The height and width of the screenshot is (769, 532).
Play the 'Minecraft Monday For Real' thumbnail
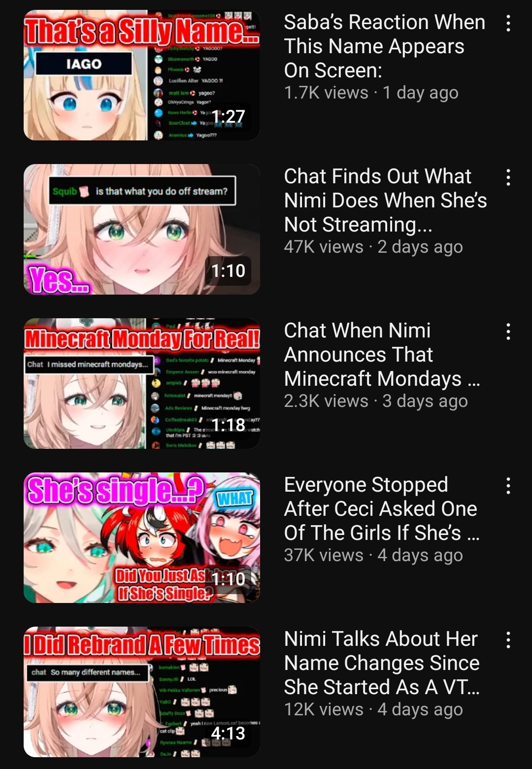pyautogui.click(x=142, y=383)
